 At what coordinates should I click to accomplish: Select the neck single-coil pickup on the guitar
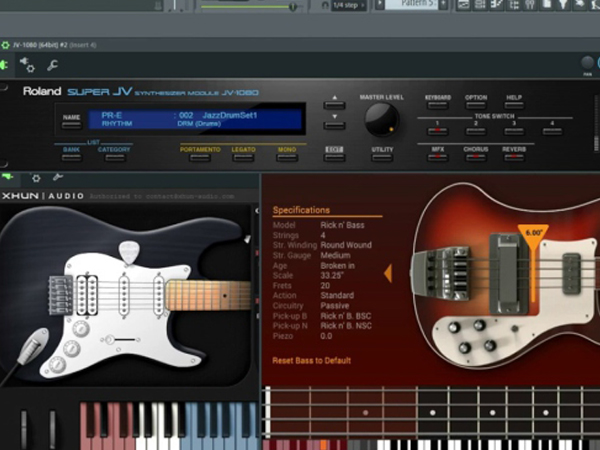(x=159, y=295)
